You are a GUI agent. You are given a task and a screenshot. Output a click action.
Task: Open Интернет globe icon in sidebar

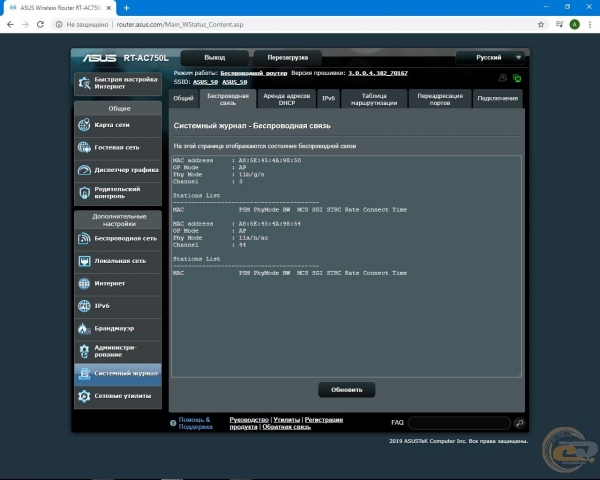[x=84, y=284]
